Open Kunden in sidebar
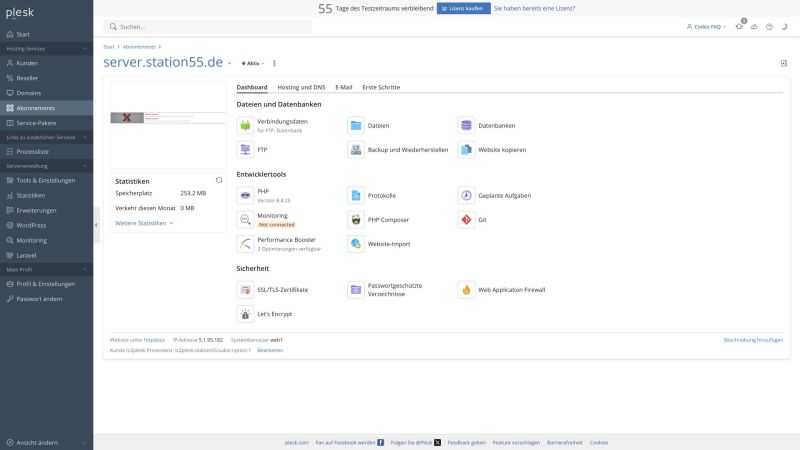This screenshot has height=450, width=800. coord(46,63)
